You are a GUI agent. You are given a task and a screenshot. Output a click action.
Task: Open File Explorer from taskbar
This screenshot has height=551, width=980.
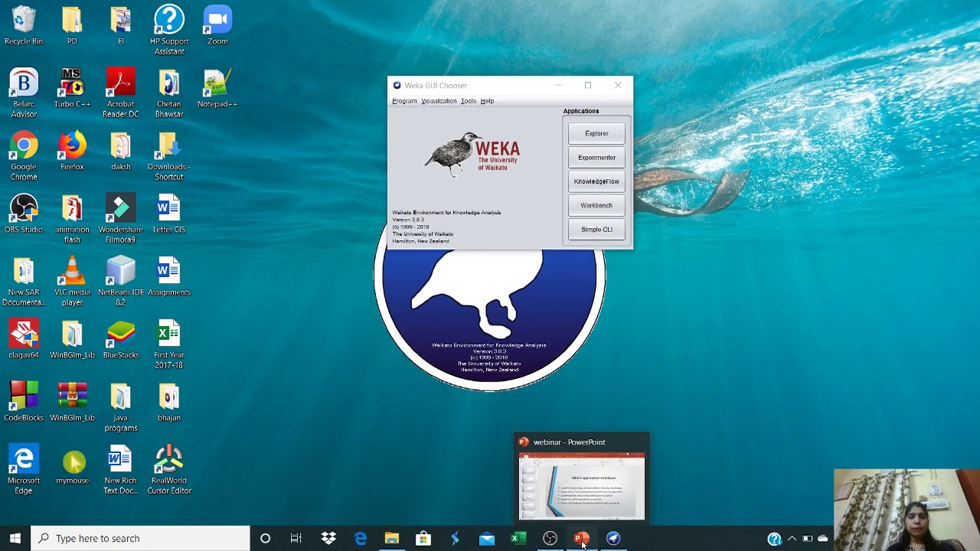click(391, 538)
